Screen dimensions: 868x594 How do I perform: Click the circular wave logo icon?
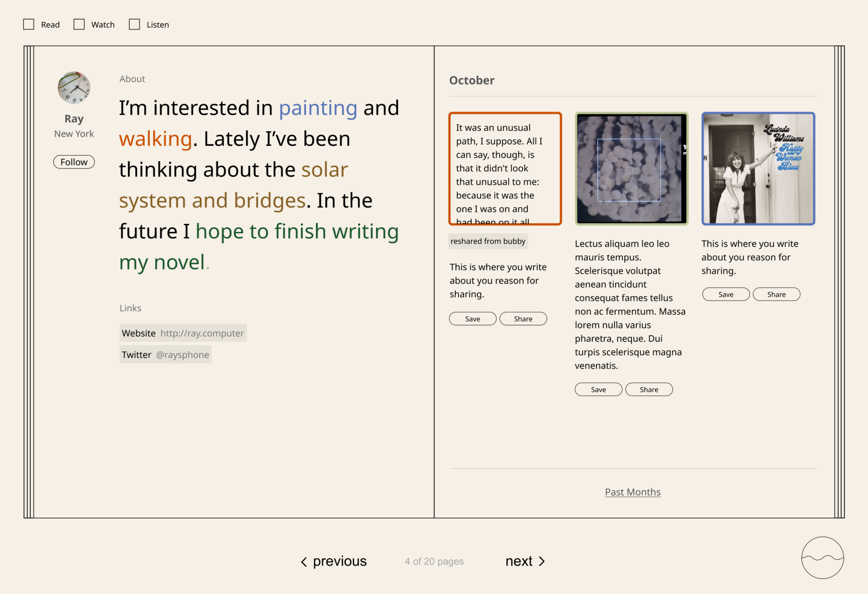pos(822,558)
